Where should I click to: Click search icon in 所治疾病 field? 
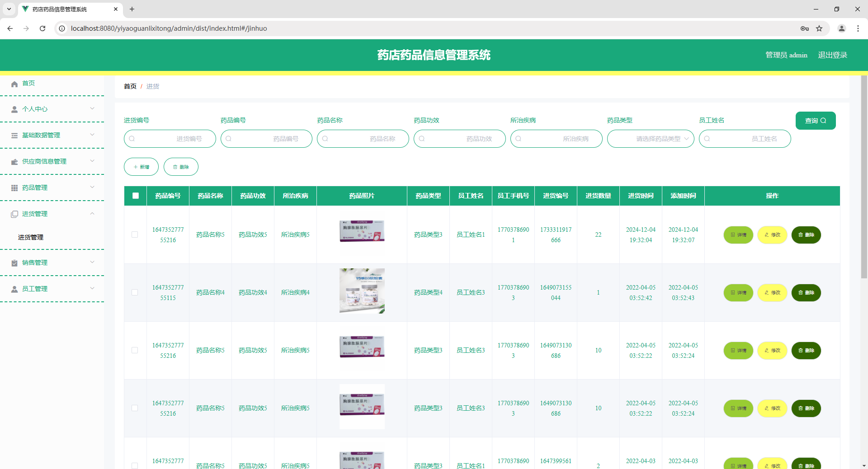click(x=519, y=139)
